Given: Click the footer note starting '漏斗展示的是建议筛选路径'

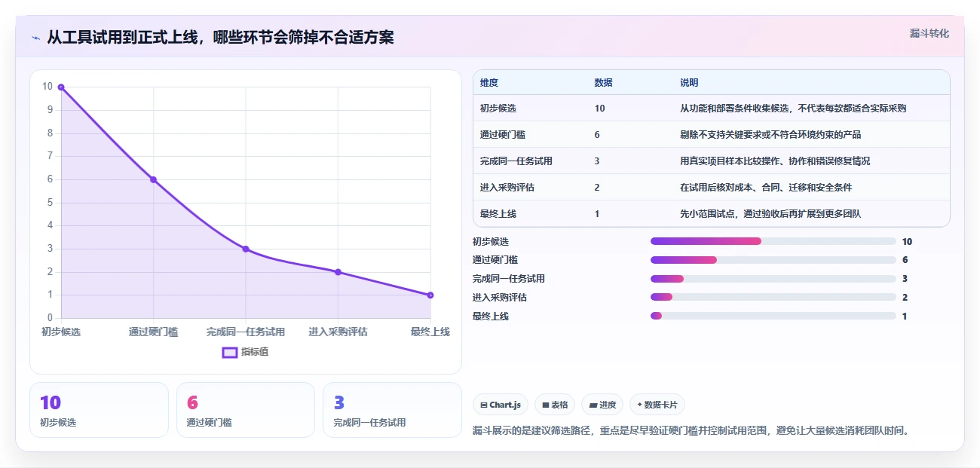Looking at the screenshot, I should (x=691, y=431).
